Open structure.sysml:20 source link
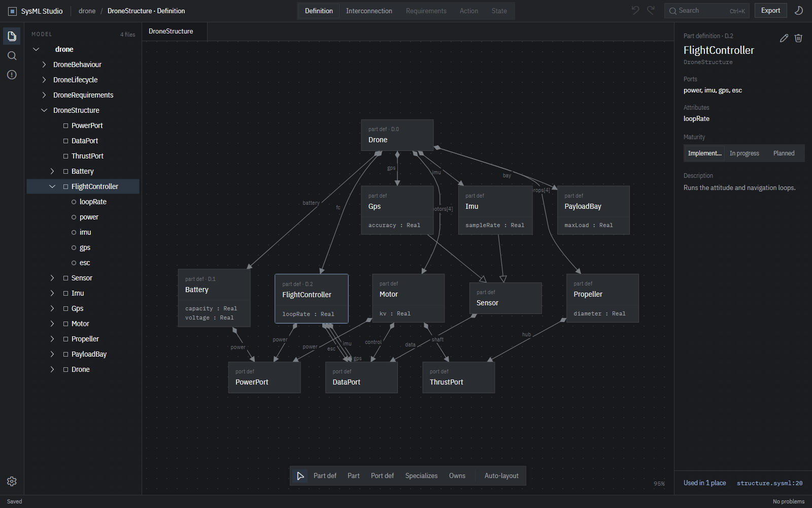Viewport: 812px width, 508px height. pyautogui.click(x=769, y=483)
